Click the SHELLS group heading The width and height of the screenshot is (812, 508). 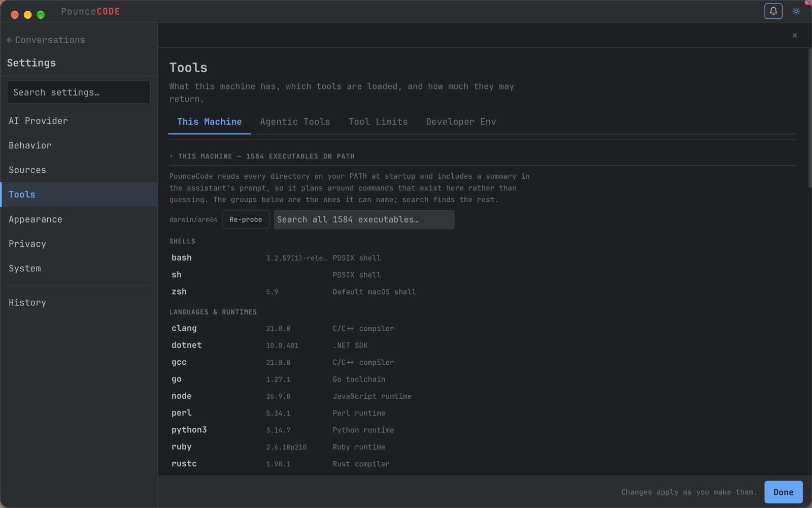coord(182,241)
